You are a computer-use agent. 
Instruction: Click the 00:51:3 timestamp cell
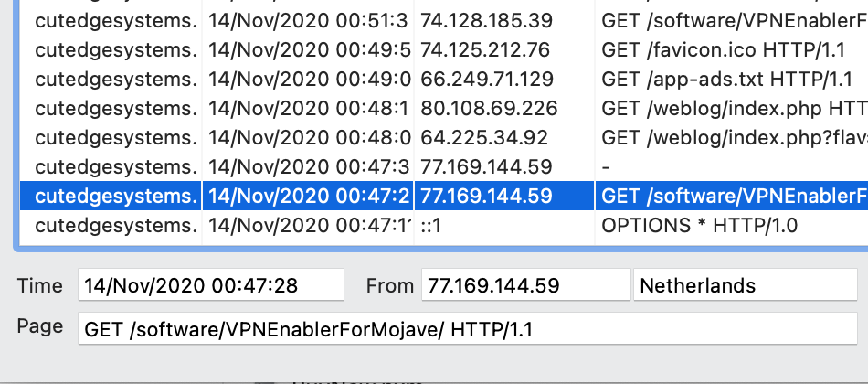tap(309, 19)
